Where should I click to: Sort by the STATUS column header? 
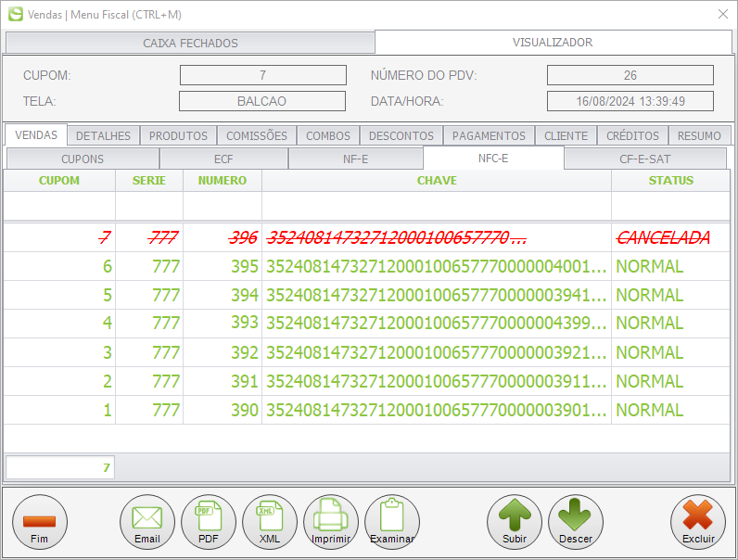click(x=670, y=181)
